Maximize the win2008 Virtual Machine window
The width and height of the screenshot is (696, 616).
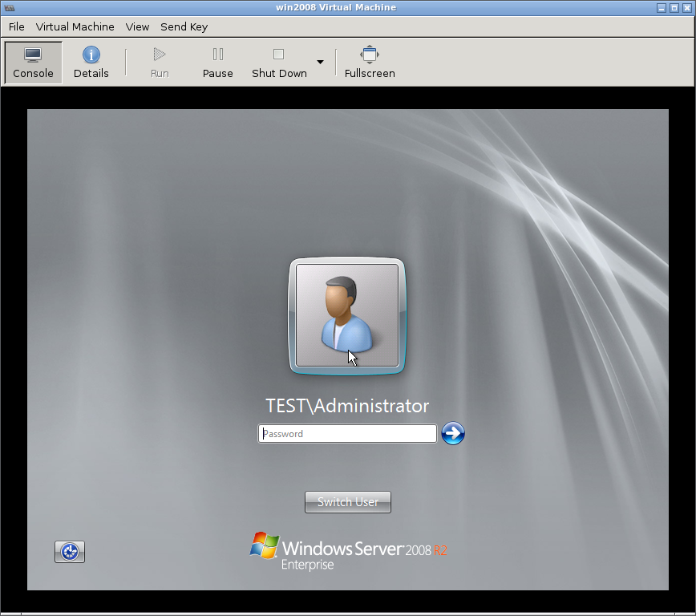coord(674,7)
